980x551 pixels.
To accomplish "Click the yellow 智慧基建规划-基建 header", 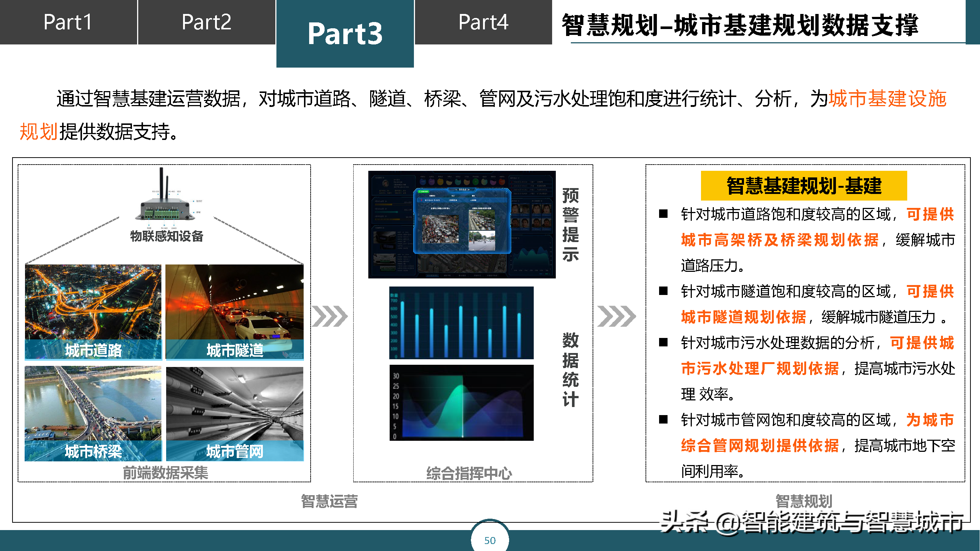I will [x=804, y=186].
